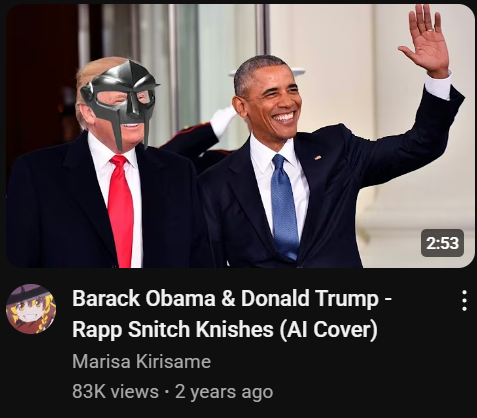Click the white shirt cuff on the raised arm
The image size is (477, 418).
click(438, 85)
